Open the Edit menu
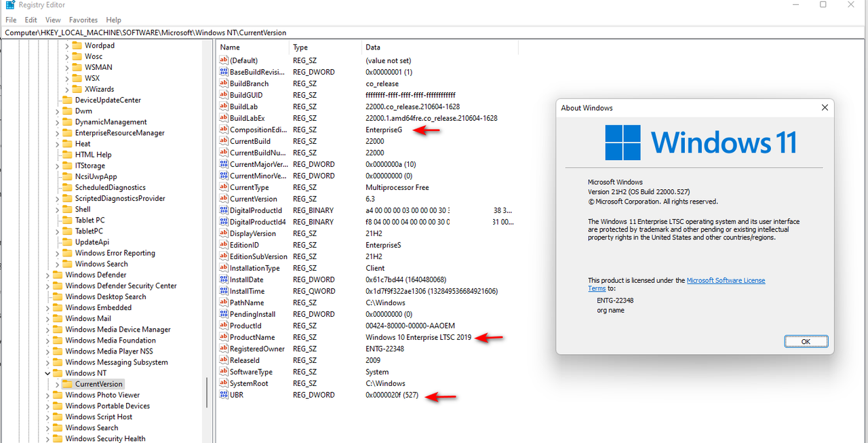Viewport: 868px width, 443px height. point(31,20)
